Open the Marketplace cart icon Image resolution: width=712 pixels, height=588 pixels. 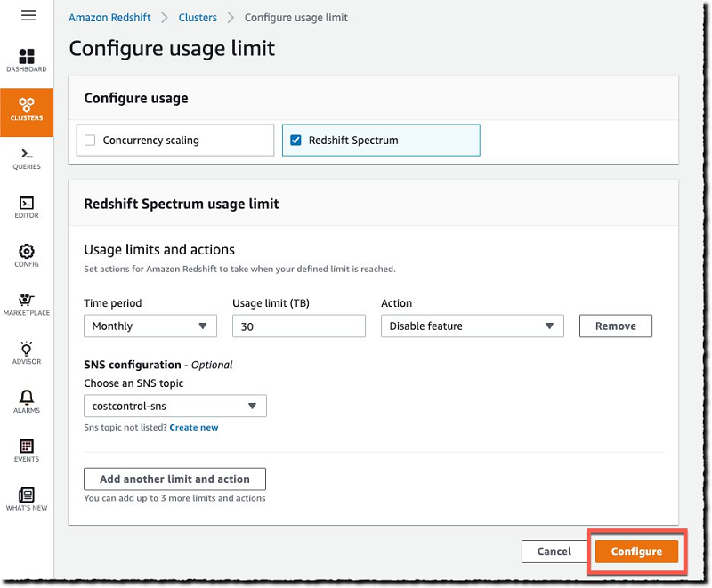coord(27,303)
